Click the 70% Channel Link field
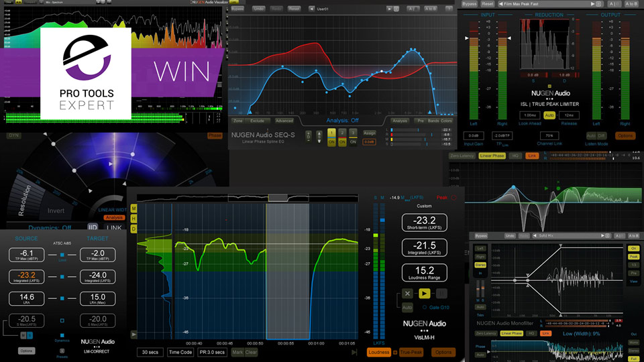Viewport: 644px width, 362px height. tap(549, 135)
